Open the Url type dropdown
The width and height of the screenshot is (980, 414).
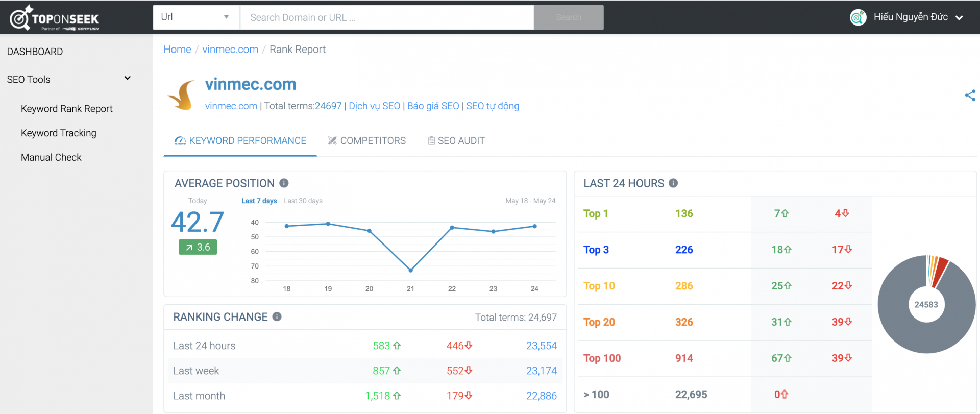(x=196, y=17)
